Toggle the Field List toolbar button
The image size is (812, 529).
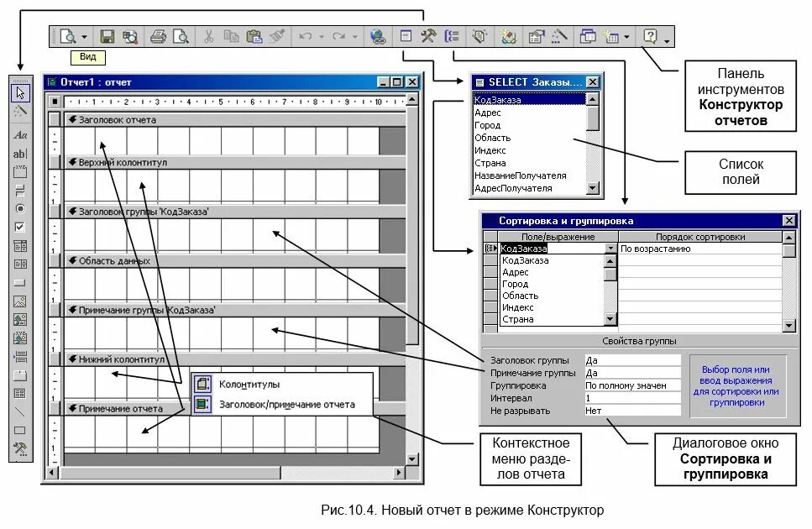pyautogui.click(x=406, y=37)
